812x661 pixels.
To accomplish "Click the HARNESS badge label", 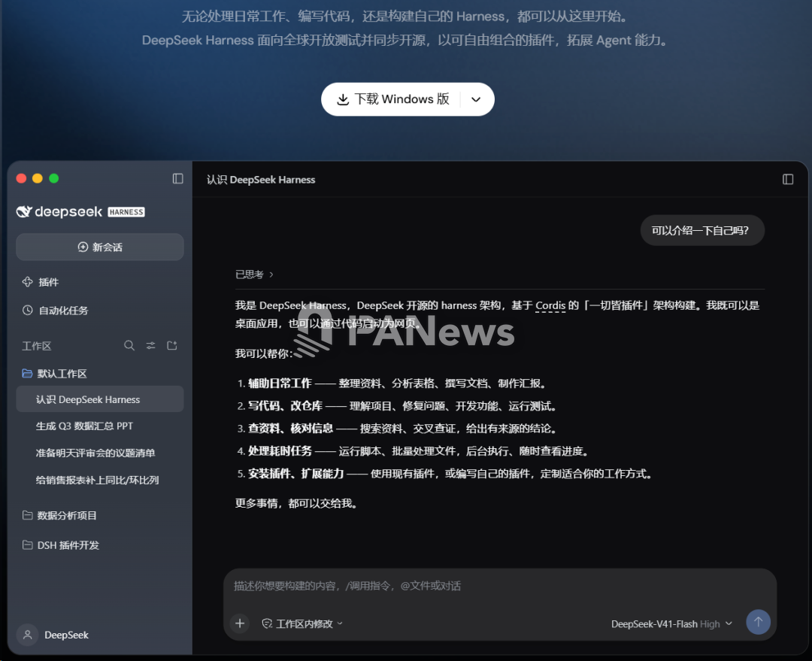I will [x=126, y=212].
